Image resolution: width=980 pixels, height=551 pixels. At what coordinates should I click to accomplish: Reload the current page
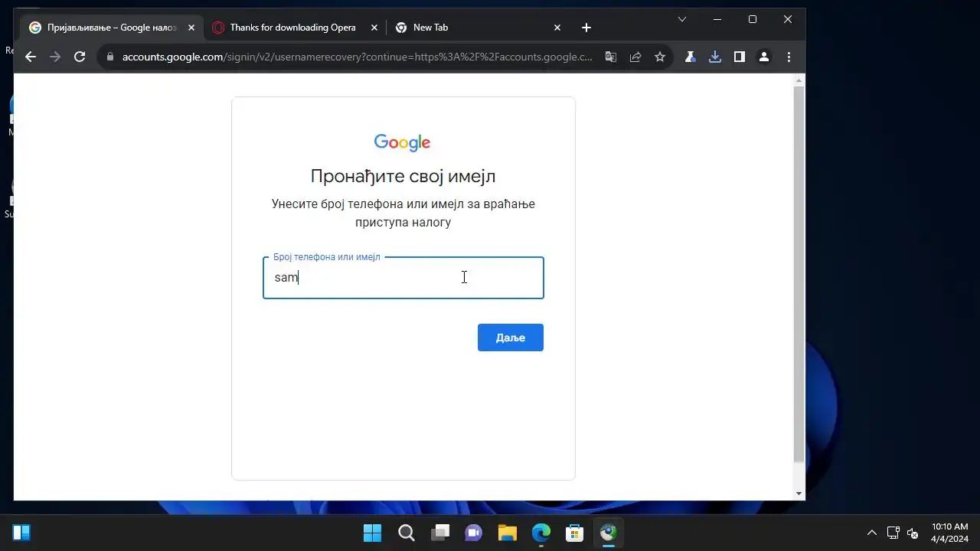tap(80, 57)
